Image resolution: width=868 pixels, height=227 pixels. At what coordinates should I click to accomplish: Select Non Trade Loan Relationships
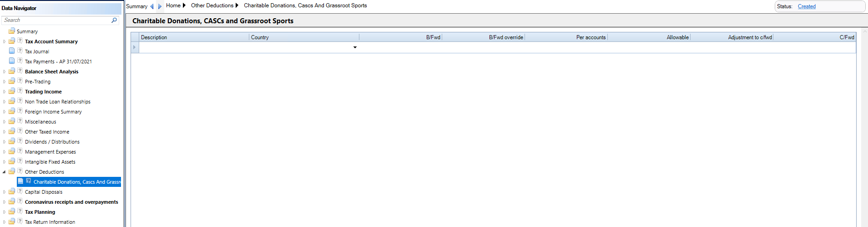pyautogui.click(x=58, y=102)
